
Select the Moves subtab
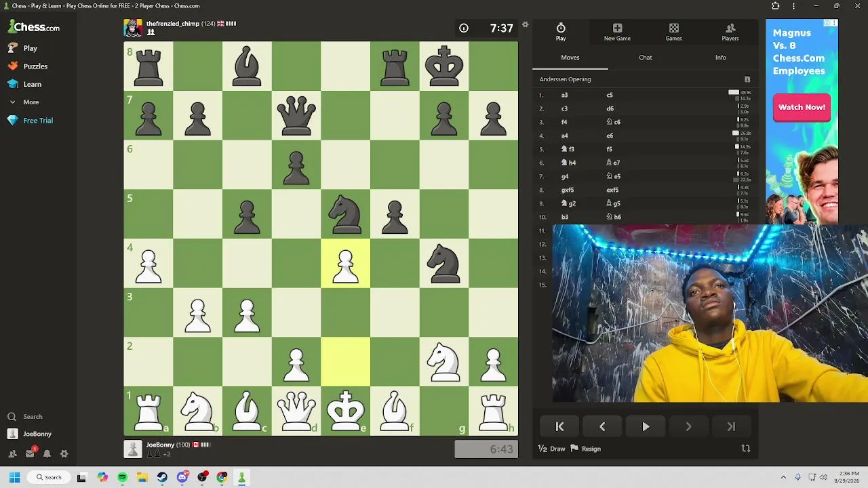[x=570, y=58]
